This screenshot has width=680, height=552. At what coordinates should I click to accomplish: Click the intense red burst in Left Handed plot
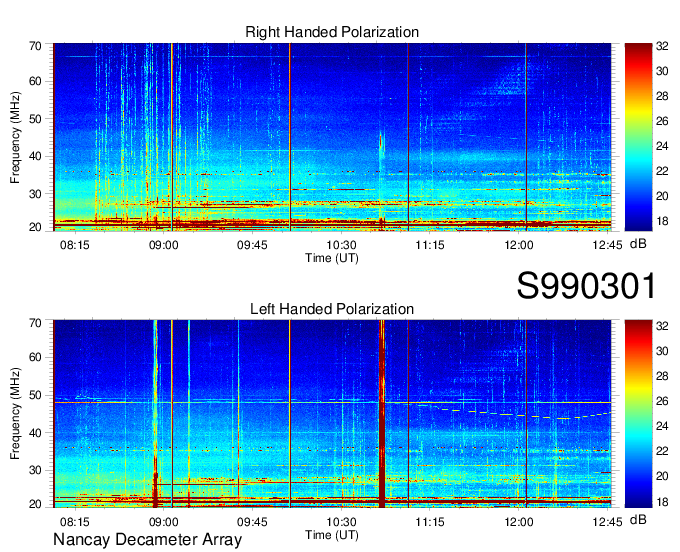click(382, 414)
